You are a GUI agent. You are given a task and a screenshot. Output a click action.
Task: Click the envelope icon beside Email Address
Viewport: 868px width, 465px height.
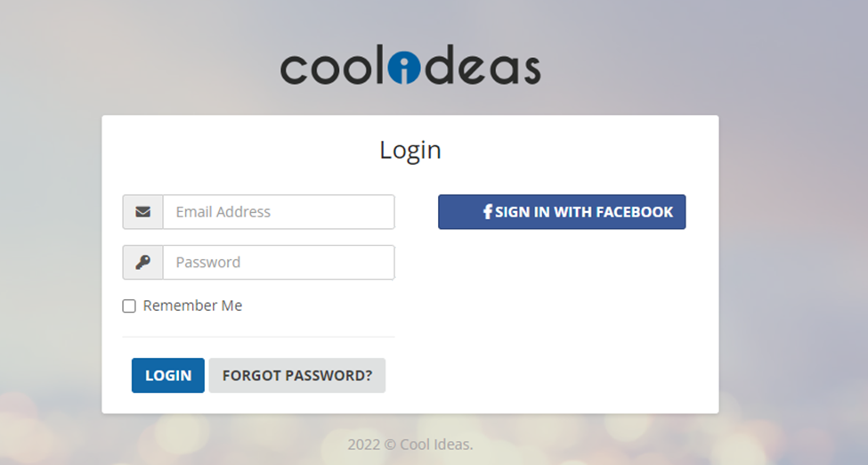142,212
